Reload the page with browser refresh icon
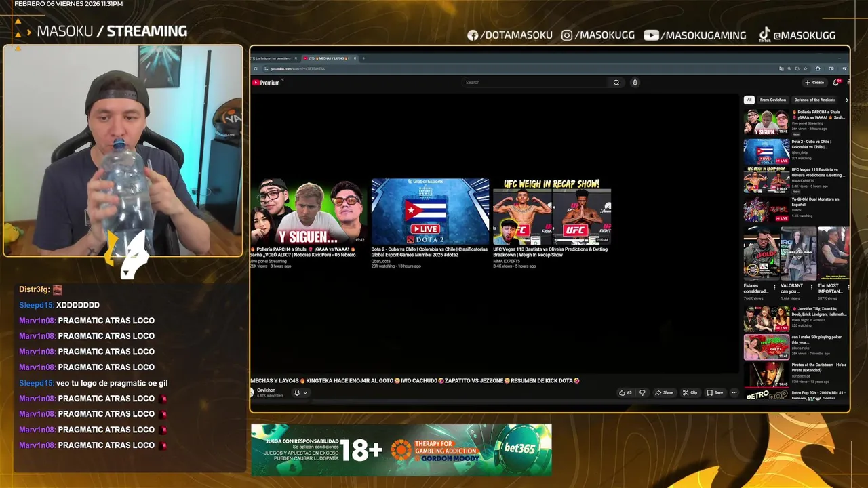The image size is (868, 488). [256, 68]
